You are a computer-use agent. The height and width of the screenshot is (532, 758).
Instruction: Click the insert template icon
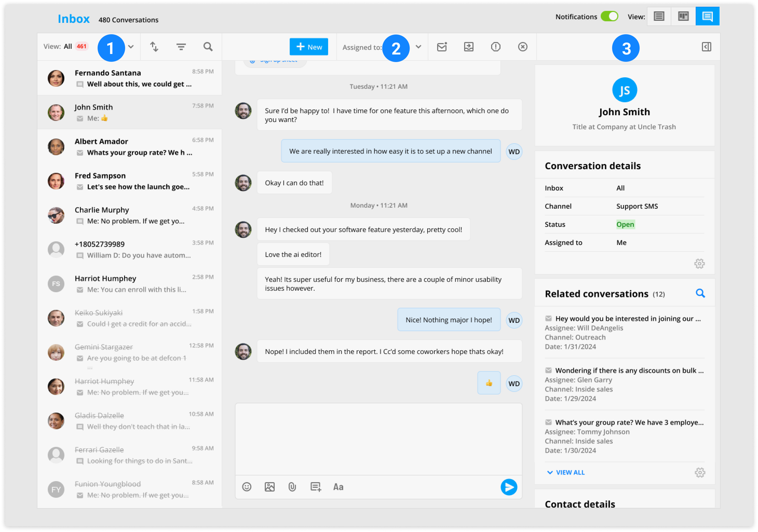[x=316, y=487]
